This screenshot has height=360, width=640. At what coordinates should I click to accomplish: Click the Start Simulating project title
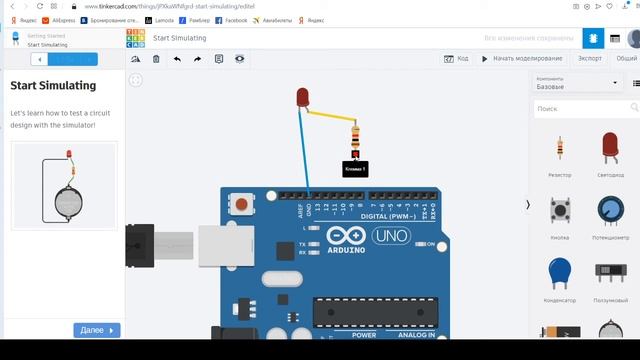180,38
